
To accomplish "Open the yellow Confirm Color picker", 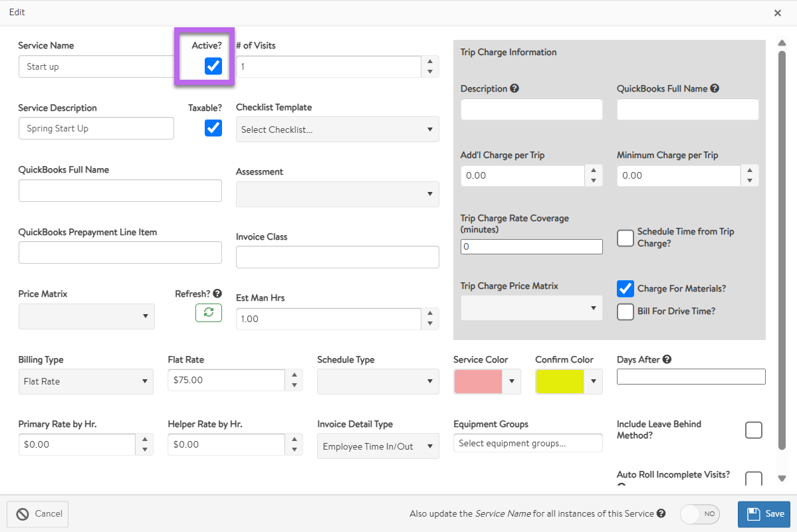I will 568,381.
